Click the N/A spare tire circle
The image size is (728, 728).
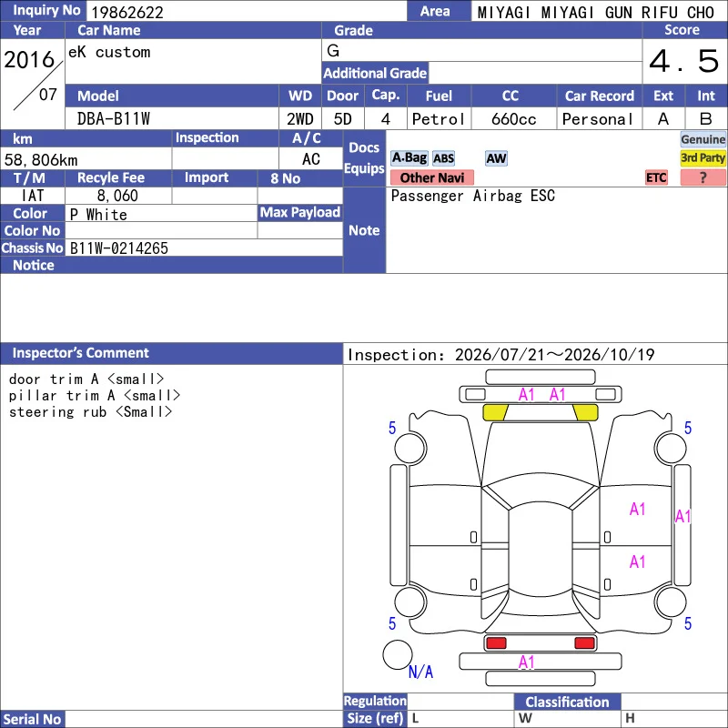tap(398, 654)
